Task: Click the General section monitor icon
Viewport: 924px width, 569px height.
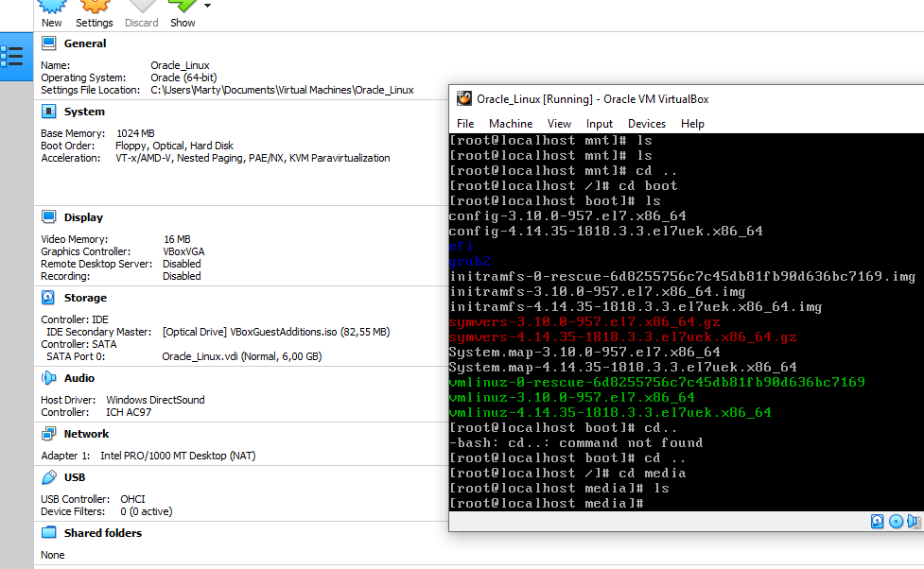Action: click(49, 43)
